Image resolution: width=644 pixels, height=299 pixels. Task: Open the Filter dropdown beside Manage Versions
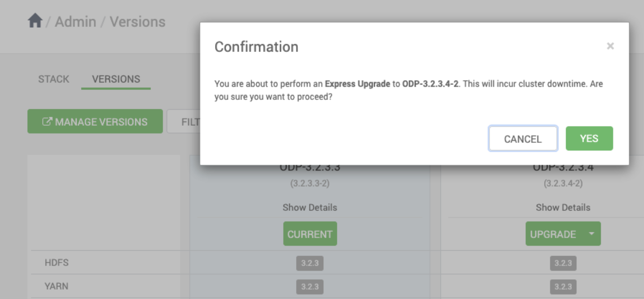point(184,121)
